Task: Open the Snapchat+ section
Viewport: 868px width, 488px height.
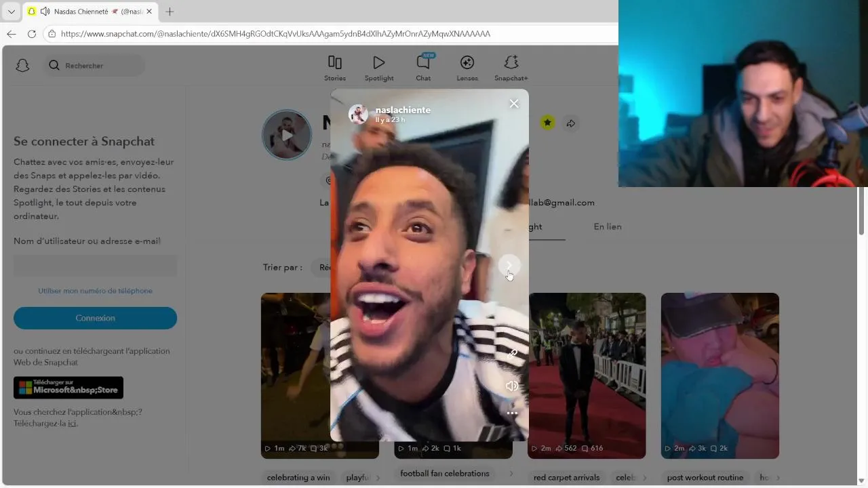Action: tap(511, 68)
